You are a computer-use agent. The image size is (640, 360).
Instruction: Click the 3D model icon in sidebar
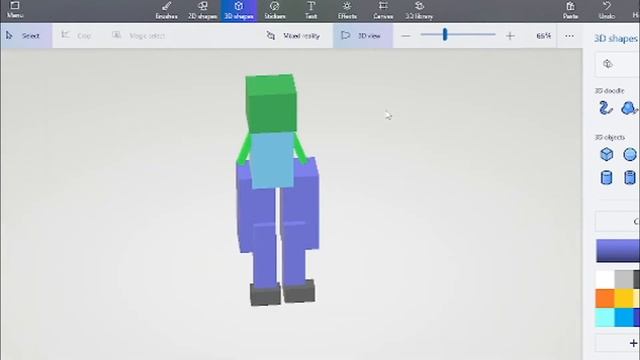pyautogui.click(x=608, y=64)
